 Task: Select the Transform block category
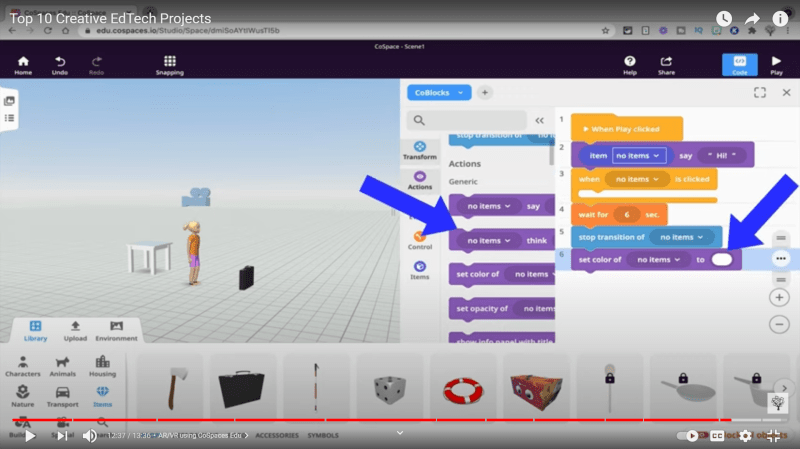coord(420,151)
